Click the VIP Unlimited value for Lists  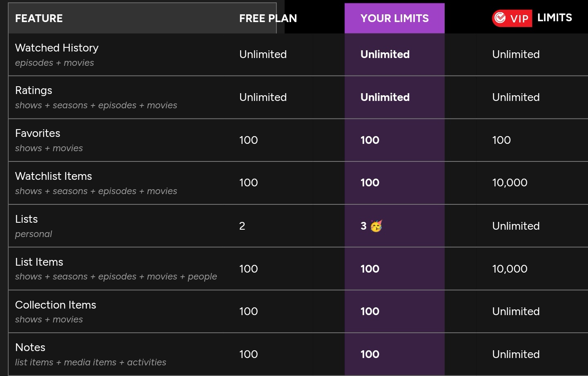tap(516, 226)
